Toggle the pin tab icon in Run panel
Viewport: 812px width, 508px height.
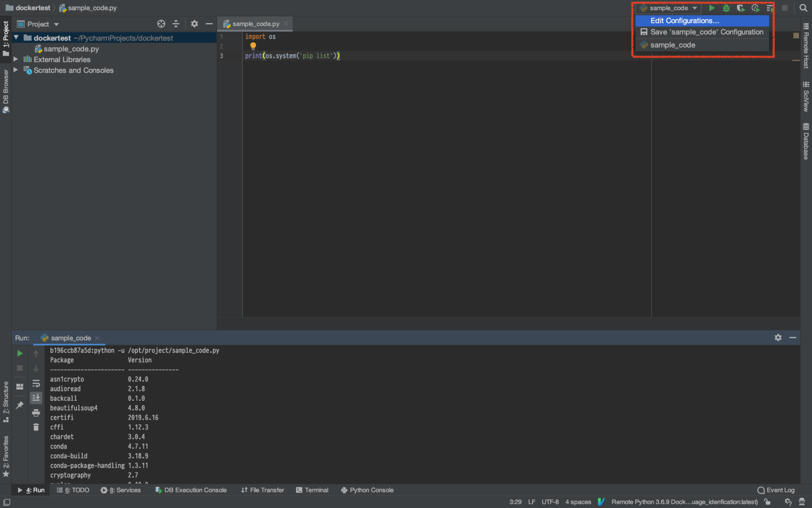click(19, 405)
